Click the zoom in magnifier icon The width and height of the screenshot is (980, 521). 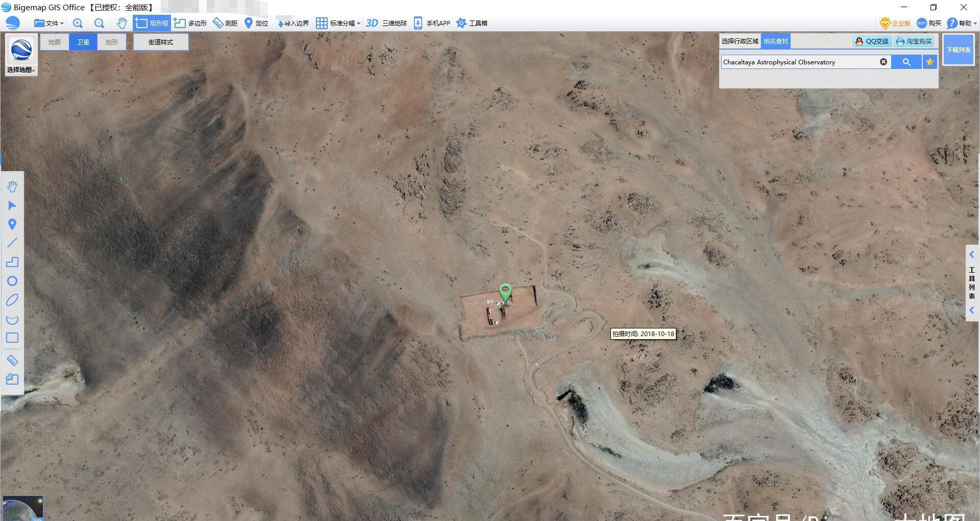78,23
